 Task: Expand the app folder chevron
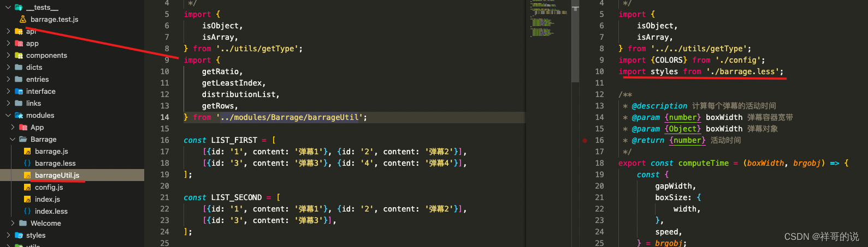[x=8, y=44]
